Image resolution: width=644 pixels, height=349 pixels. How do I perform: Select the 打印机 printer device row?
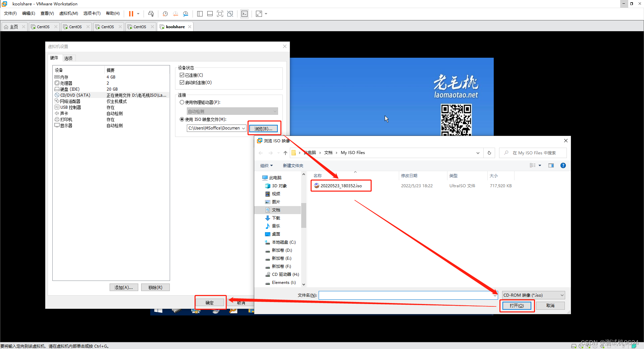pyautogui.click(x=111, y=119)
